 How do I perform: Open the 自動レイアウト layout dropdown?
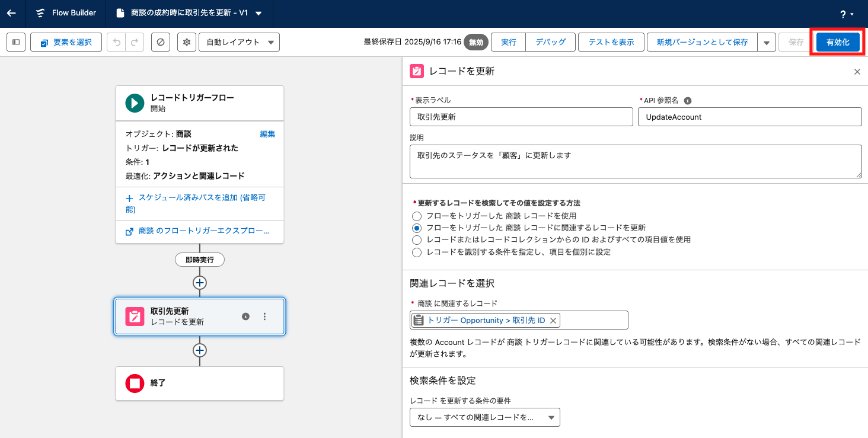pos(239,42)
